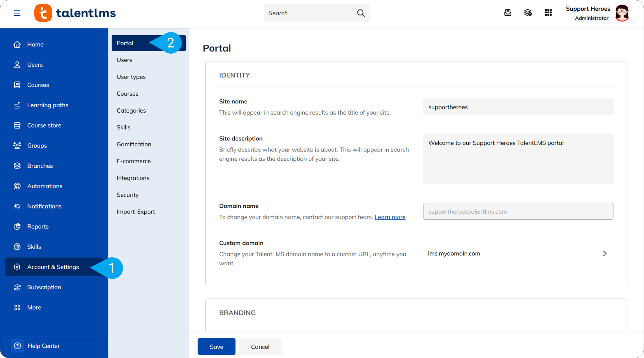This screenshot has height=358, width=644.
Task: Follow the Learn more link
Action: coord(390,217)
